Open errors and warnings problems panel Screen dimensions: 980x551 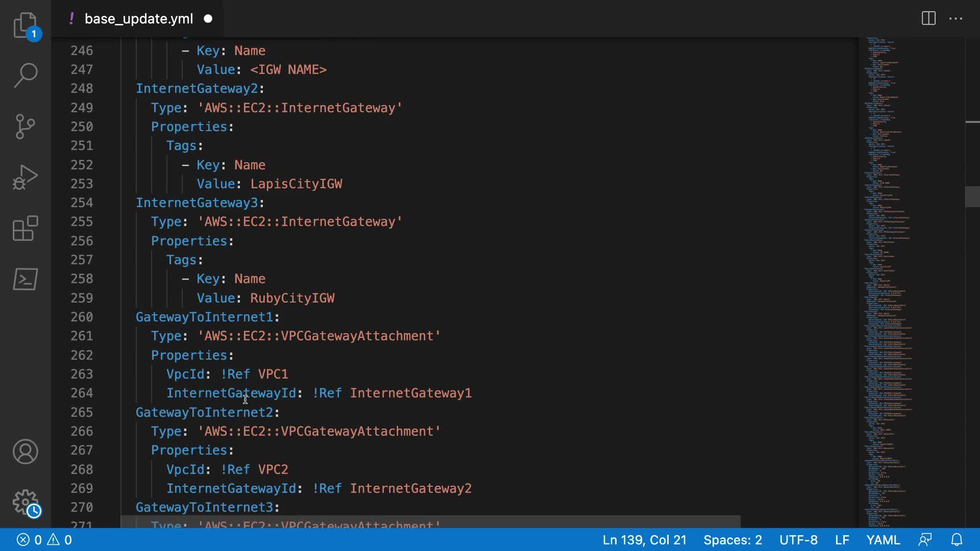click(x=44, y=540)
